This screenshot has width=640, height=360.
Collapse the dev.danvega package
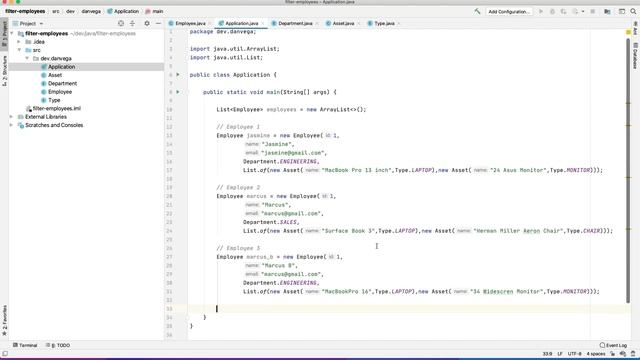(x=27, y=58)
